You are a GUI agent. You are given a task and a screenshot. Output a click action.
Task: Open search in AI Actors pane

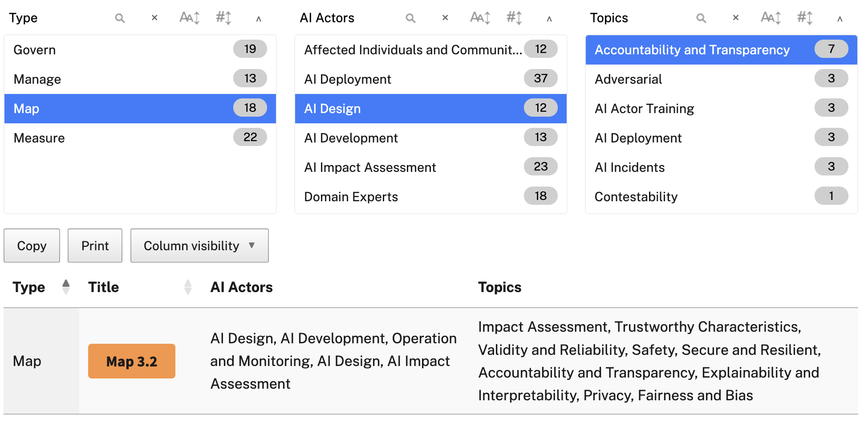tap(410, 18)
